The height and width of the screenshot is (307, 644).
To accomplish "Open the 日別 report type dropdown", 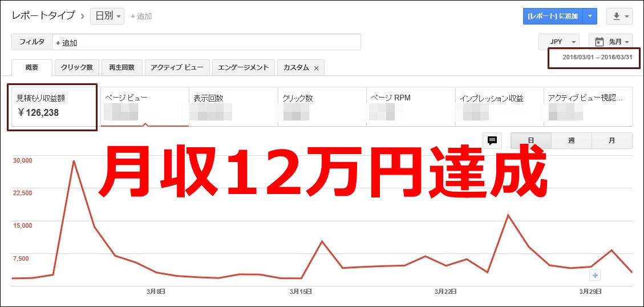I will 107,17.
